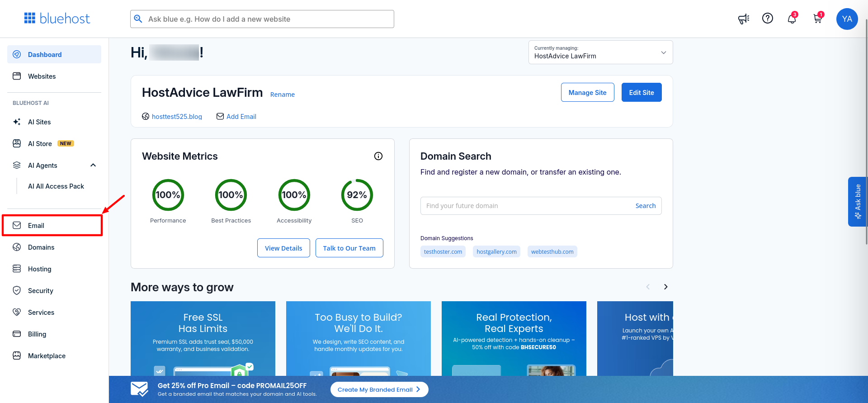Click the globe icon beside hosttest525.blog
Image resolution: width=868 pixels, height=403 pixels.
click(146, 116)
